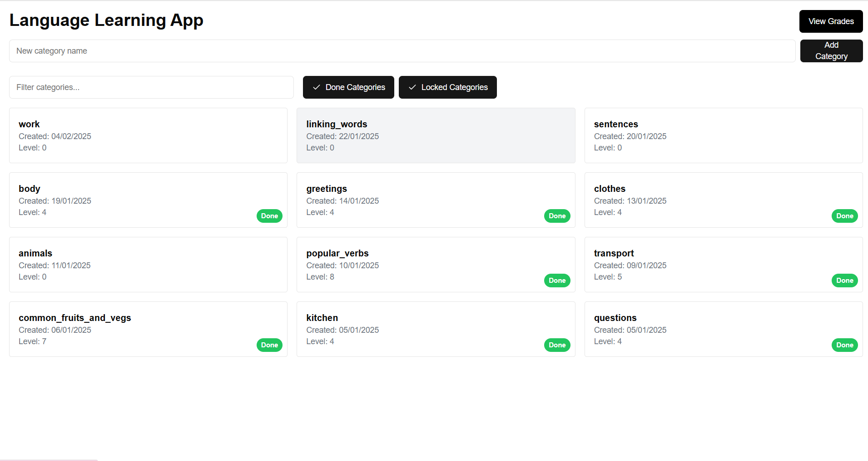
Task: Click the Done badge on questions
Action: (845, 345)
